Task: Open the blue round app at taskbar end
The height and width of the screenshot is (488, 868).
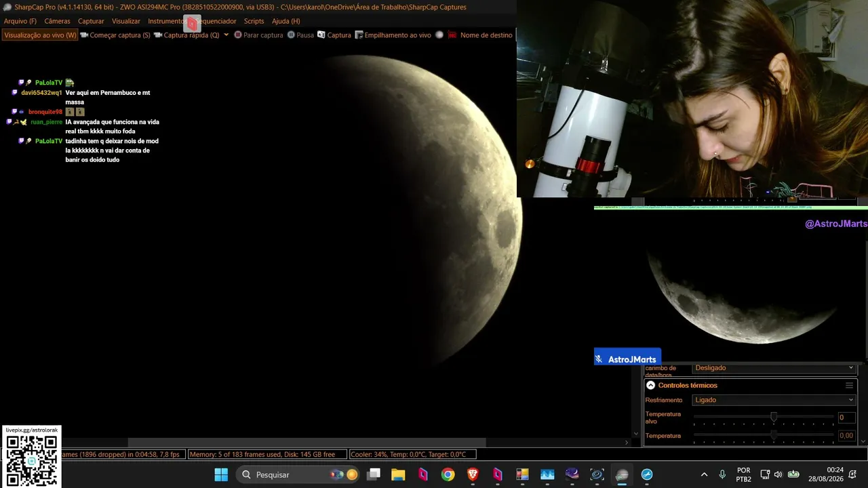Action: [x=647, y=474]
